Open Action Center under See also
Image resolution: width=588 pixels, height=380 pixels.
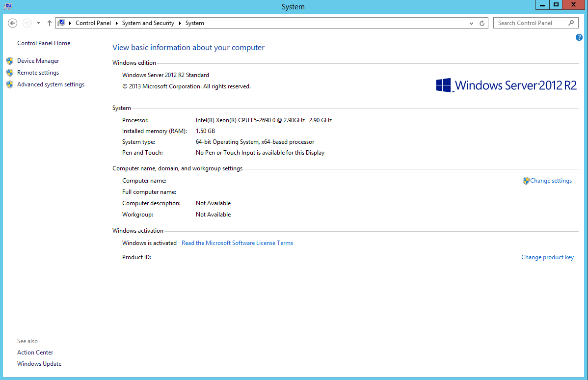[x=35, y=353]
